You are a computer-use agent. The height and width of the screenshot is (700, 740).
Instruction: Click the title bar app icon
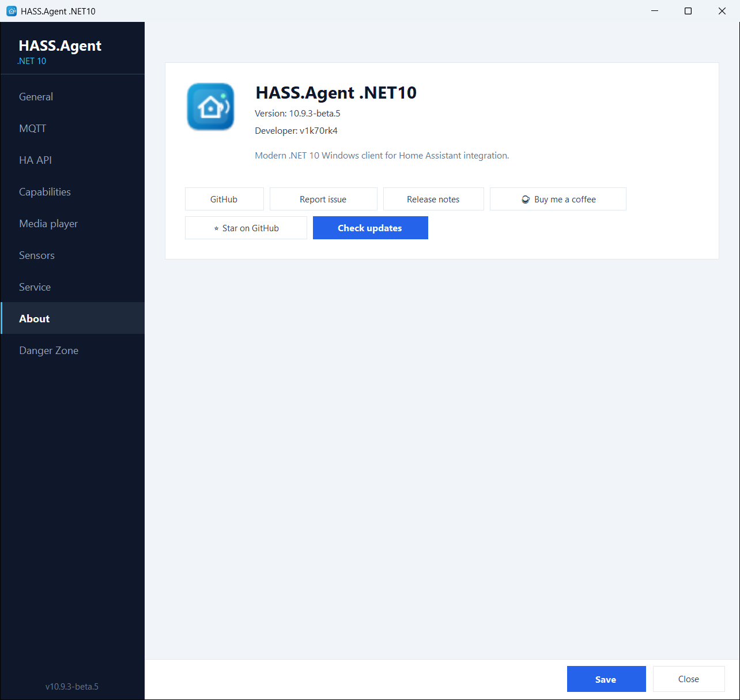pyautogui.click(x=12, y=11)
